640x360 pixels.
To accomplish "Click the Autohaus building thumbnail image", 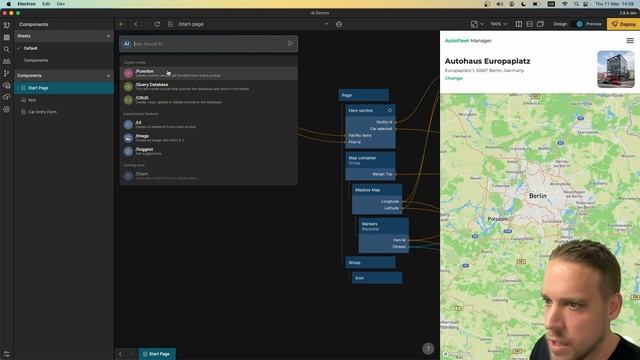I will click(x=616, y=69).
